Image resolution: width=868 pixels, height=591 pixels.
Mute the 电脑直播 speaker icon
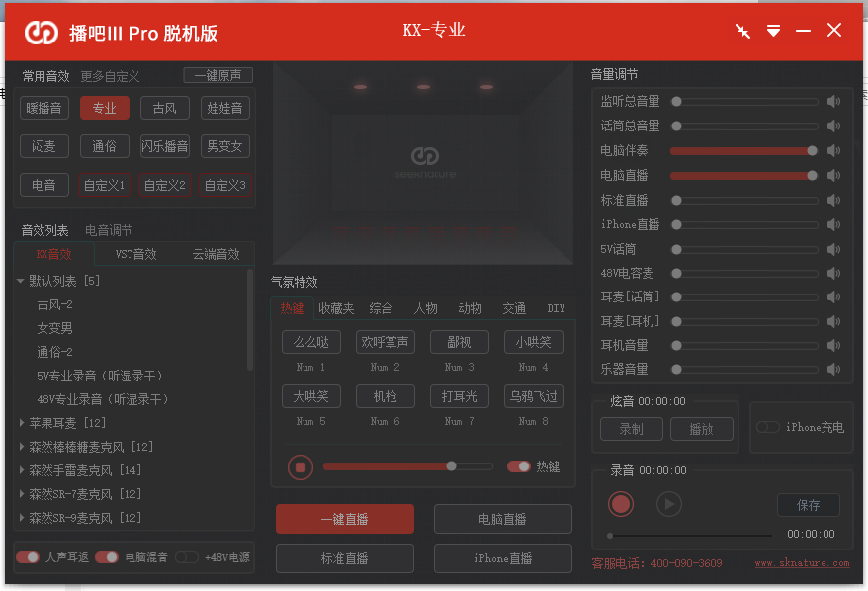[833, 175]
